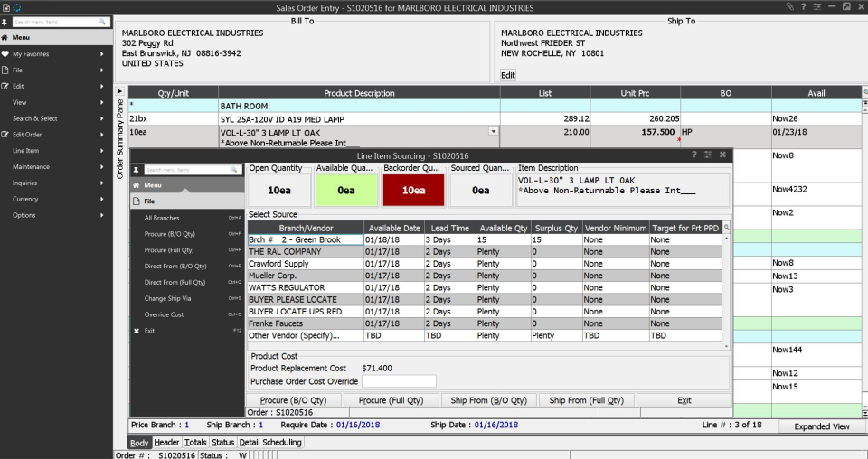
Task: Expand the Search & Select submenu arrow
Action: click(102, 118)
